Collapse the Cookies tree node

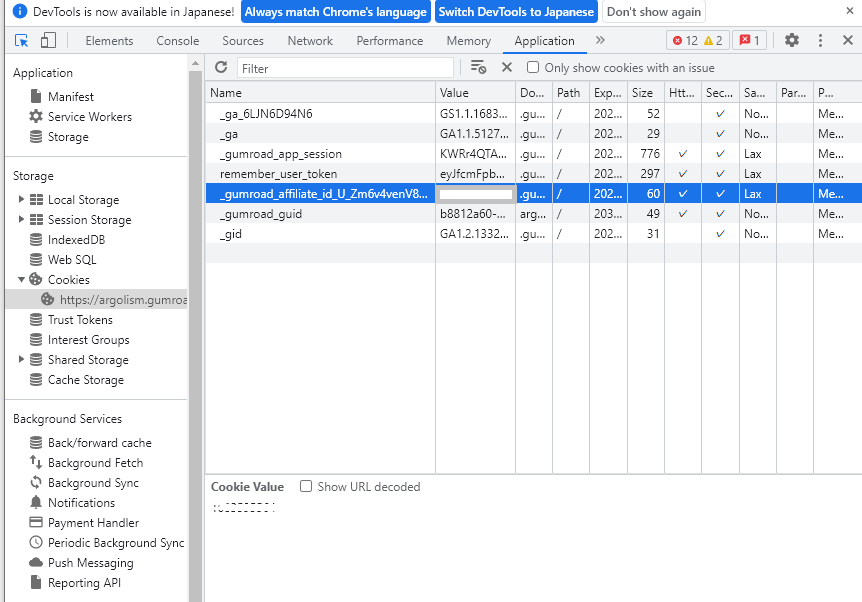(21, 280)
